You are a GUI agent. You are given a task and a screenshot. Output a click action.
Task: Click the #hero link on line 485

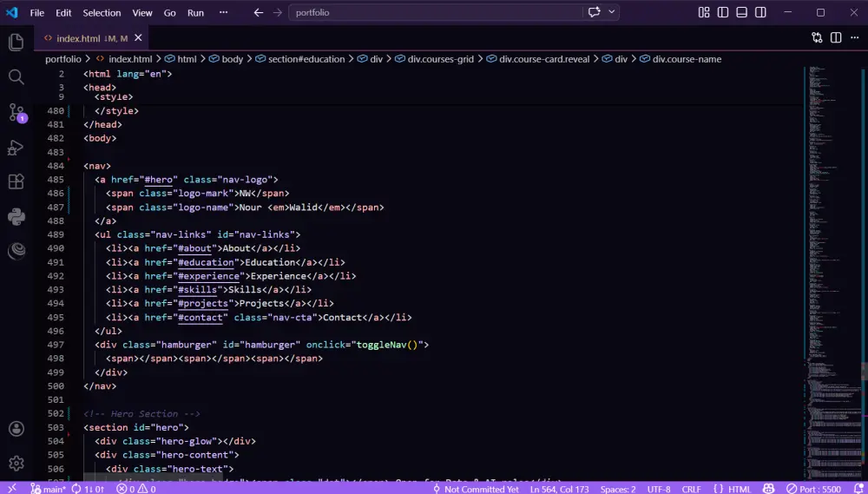tap(158, 180)
